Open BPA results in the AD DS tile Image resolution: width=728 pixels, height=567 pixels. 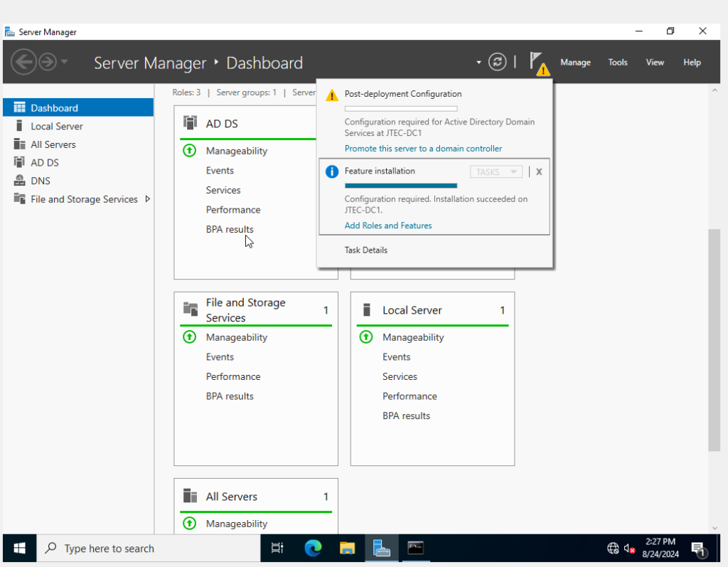click(x=230, y=229)
